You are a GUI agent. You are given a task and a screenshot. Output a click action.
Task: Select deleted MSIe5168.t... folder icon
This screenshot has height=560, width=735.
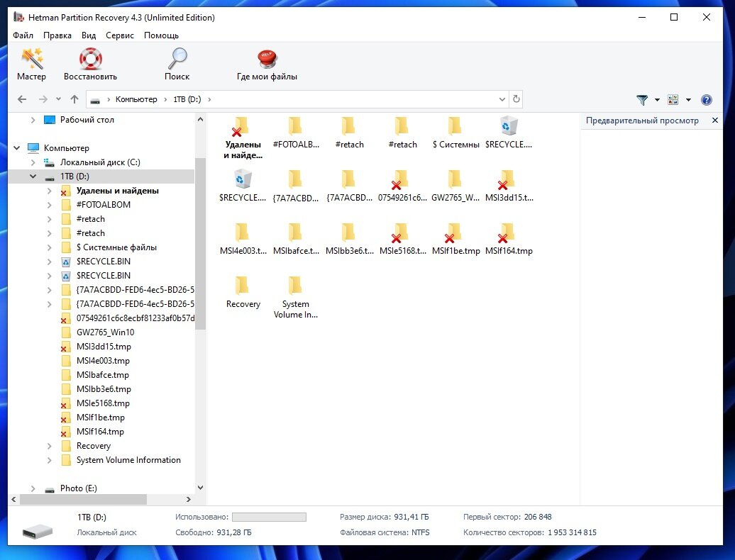pyautogui.click(x=402, y=239)
